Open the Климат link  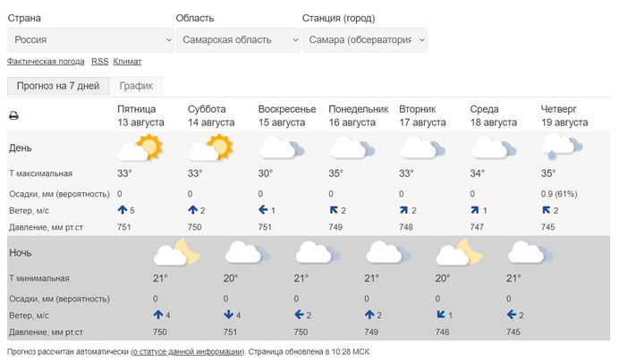pyautogui.click(x=127, y=62)
